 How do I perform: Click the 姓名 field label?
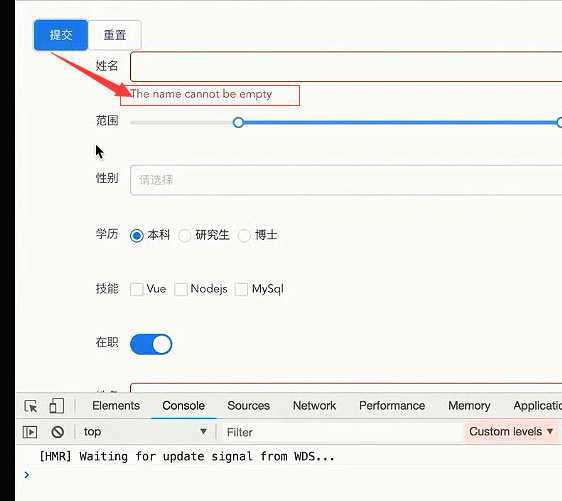click(107, 66)
